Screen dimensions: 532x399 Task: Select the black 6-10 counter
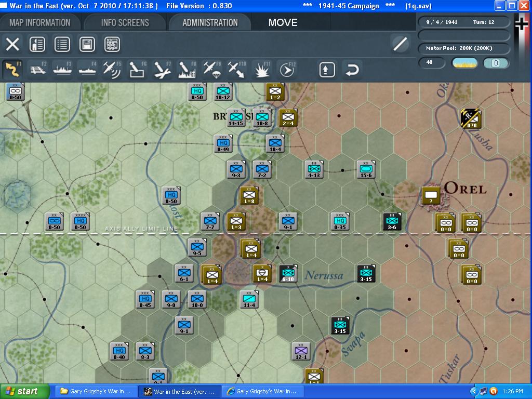tap(288, 273)
